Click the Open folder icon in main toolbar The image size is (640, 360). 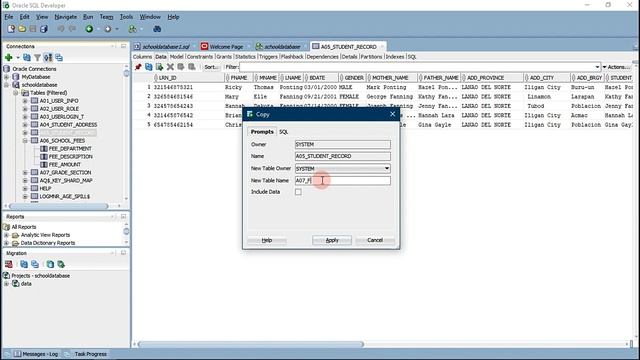coord(22,29)
